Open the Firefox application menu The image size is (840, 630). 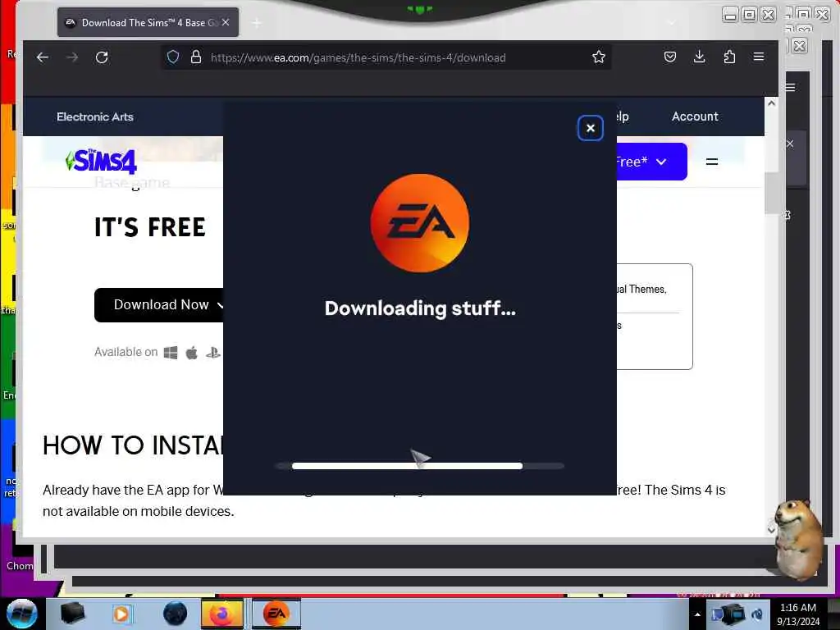pos(759,57)
